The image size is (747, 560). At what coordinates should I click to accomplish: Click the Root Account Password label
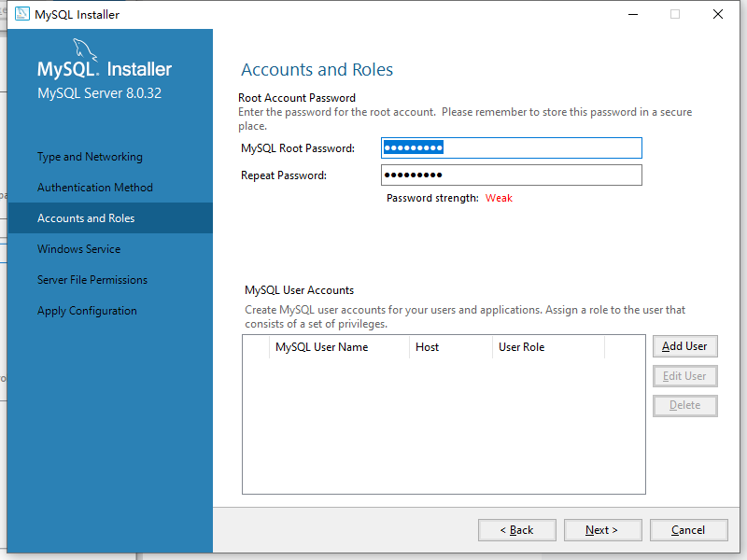[297, 98]
